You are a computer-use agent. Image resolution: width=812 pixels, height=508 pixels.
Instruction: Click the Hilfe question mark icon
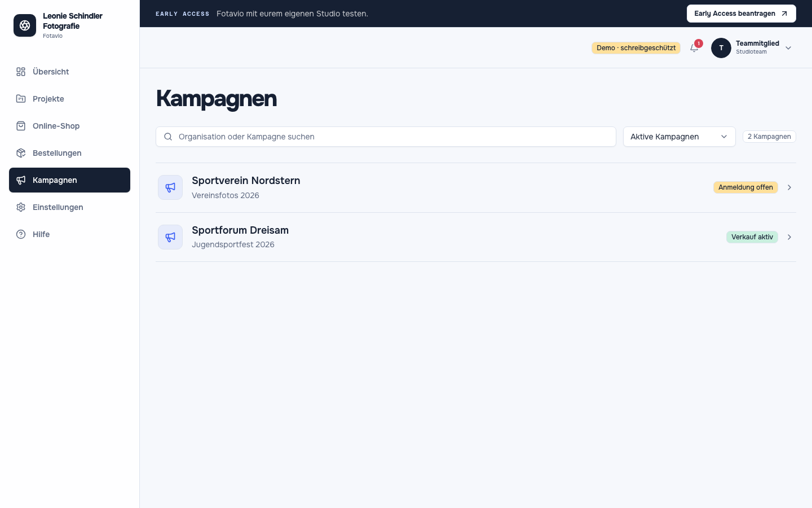(x=21, y=234)
